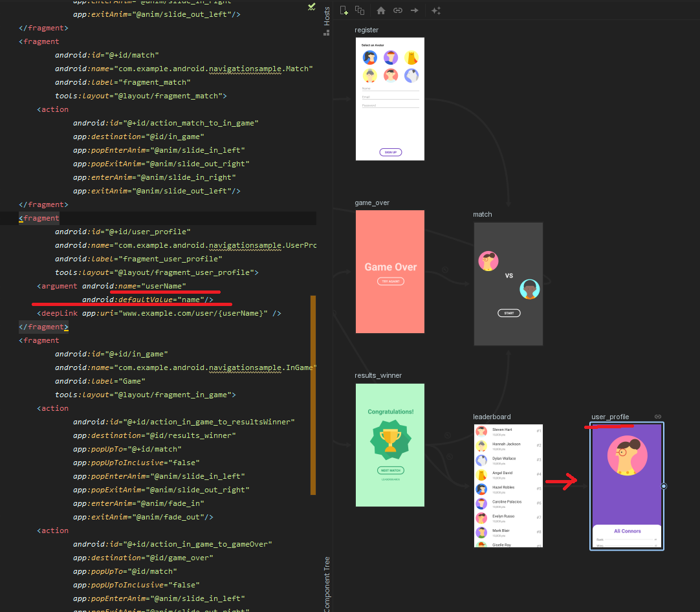Click app:enterAnim="@anim/fade_in" line
This screenshot has width=700, height=612.
click(x=138, y=503)
